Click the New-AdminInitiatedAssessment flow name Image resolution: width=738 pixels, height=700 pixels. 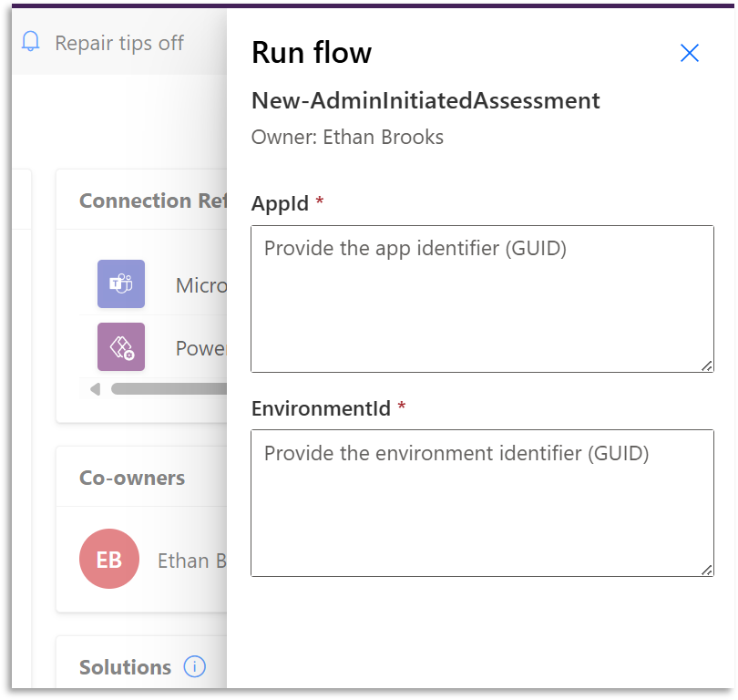click(425, 100)
